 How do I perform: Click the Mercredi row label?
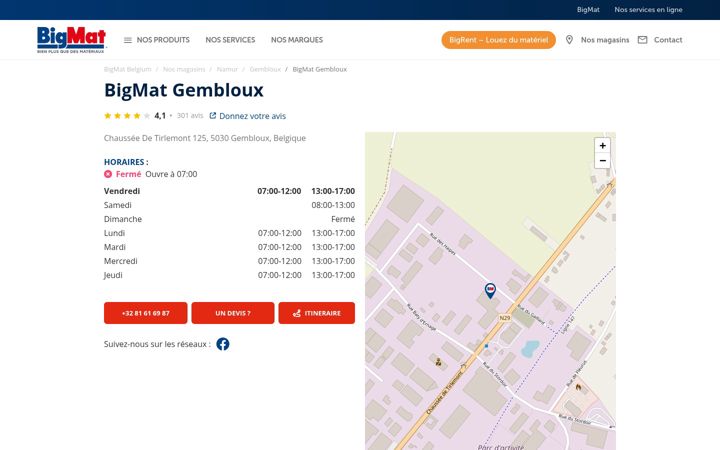click(x=120, y=261)
